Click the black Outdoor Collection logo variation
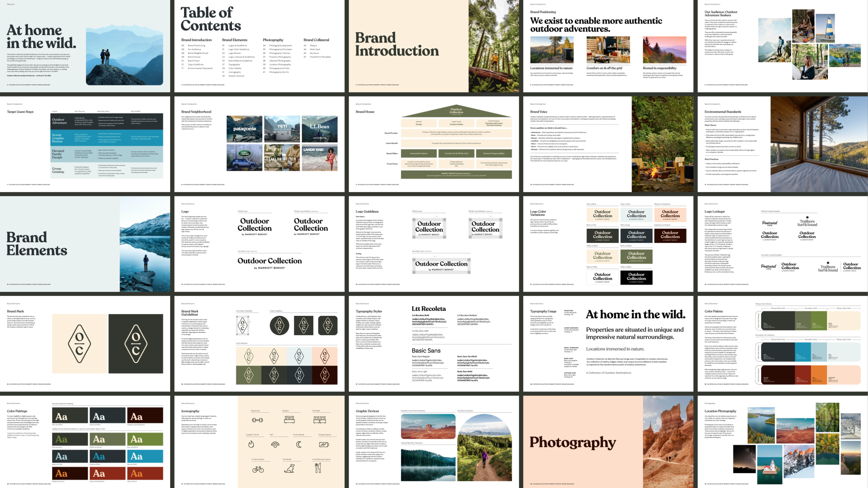This screenshot has width=868, height=488. point(636,277)
